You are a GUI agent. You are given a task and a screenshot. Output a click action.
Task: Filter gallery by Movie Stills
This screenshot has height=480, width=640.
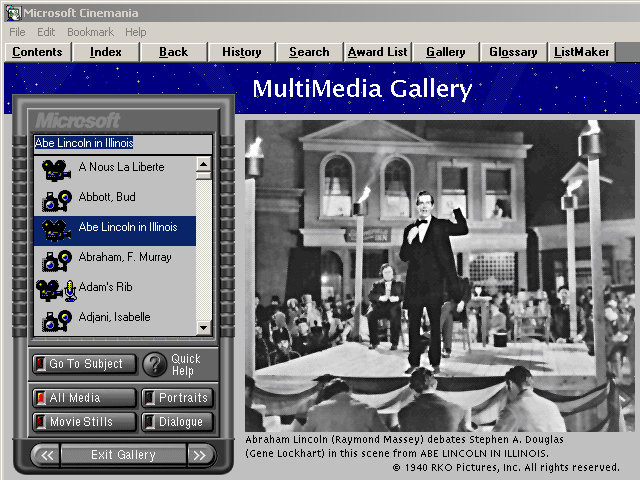tap(84, 422)
